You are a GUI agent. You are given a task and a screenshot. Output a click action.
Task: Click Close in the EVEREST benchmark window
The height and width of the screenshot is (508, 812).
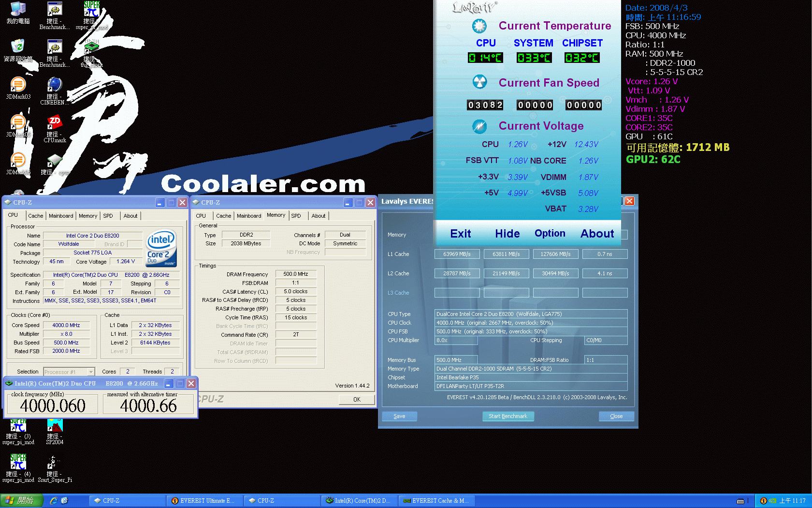[616, 416]
